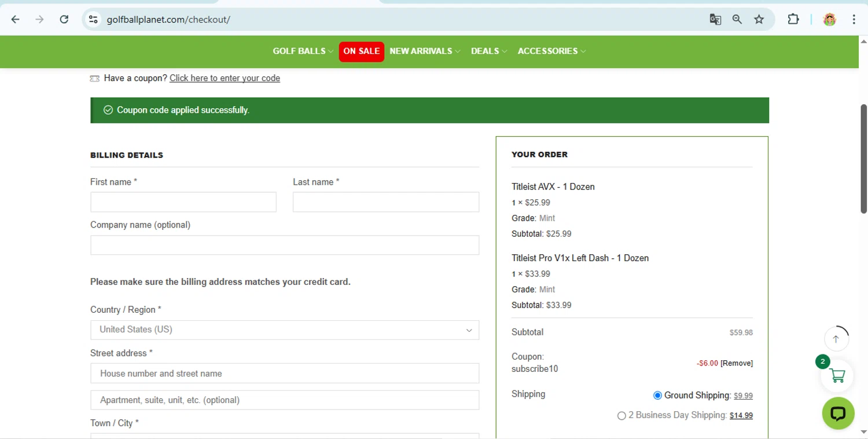Click the First name field

coord(183,202)
